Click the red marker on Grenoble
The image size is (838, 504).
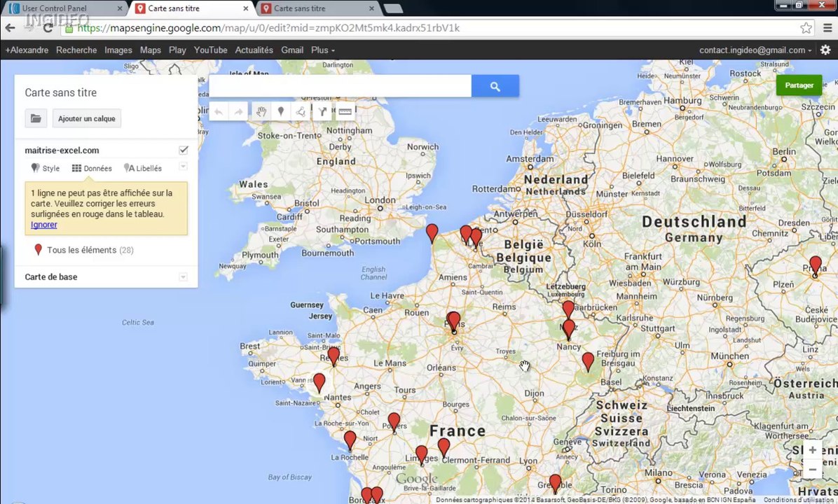tap(556, 484)
